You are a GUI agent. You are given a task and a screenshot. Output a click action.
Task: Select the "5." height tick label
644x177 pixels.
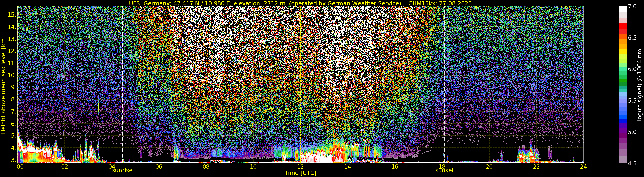pos(14,136)
